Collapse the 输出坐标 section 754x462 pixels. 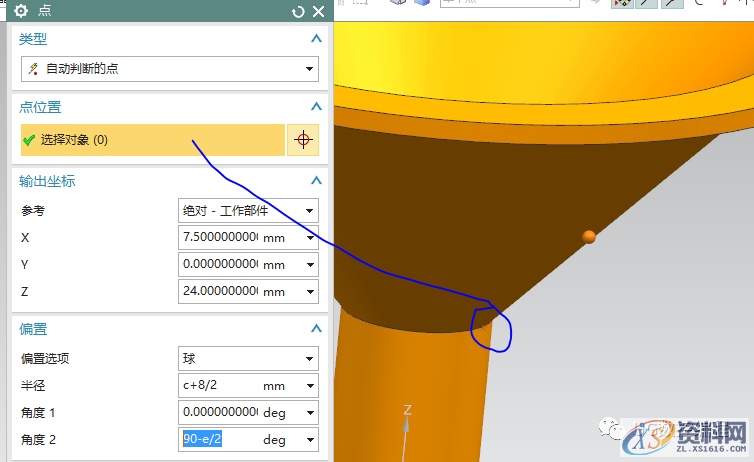point(316,180)
